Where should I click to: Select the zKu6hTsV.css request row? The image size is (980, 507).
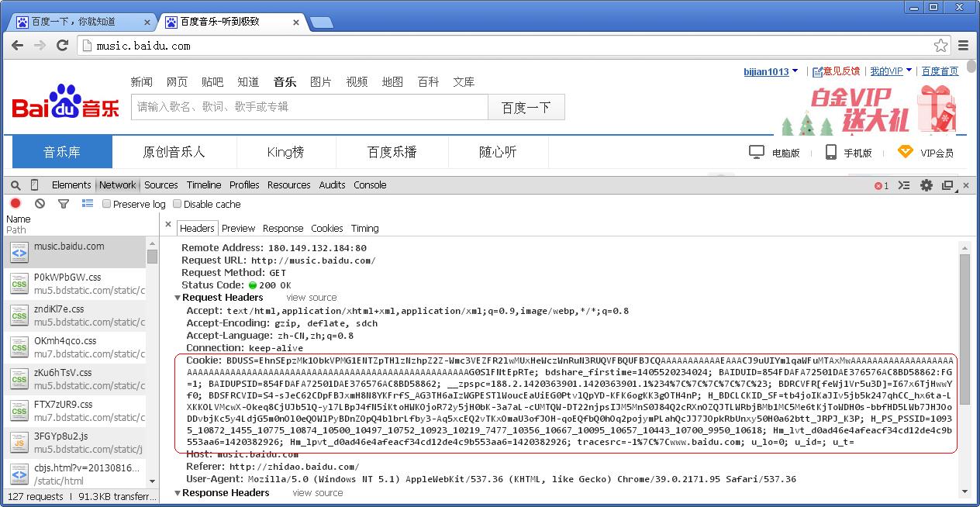pyautogui.click(x=74, y=379)
